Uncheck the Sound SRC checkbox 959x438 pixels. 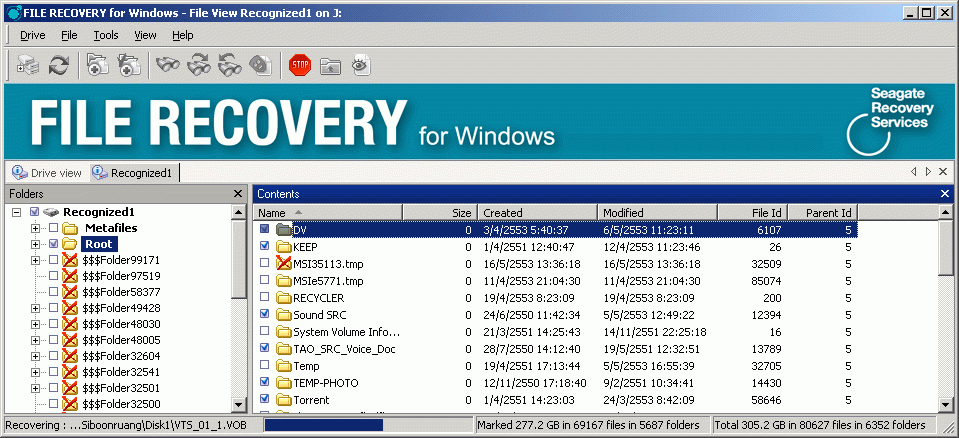tap(264, 314)
